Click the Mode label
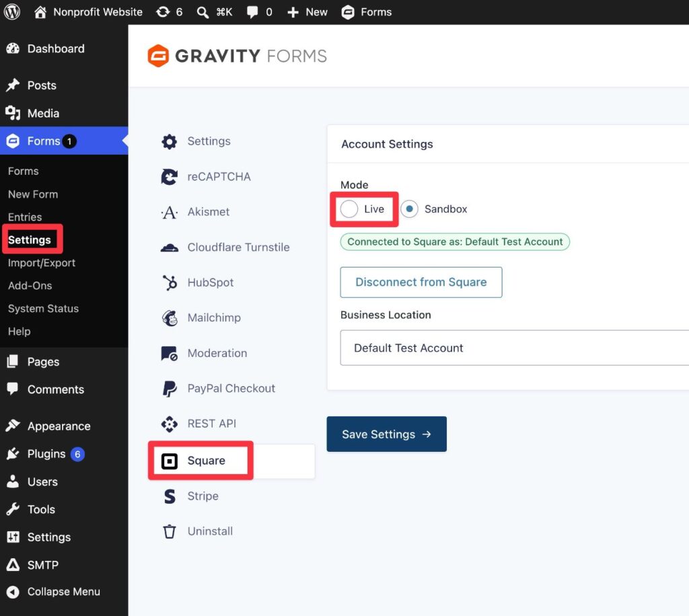This screenshot has height=616, width=689. point(354,185)
